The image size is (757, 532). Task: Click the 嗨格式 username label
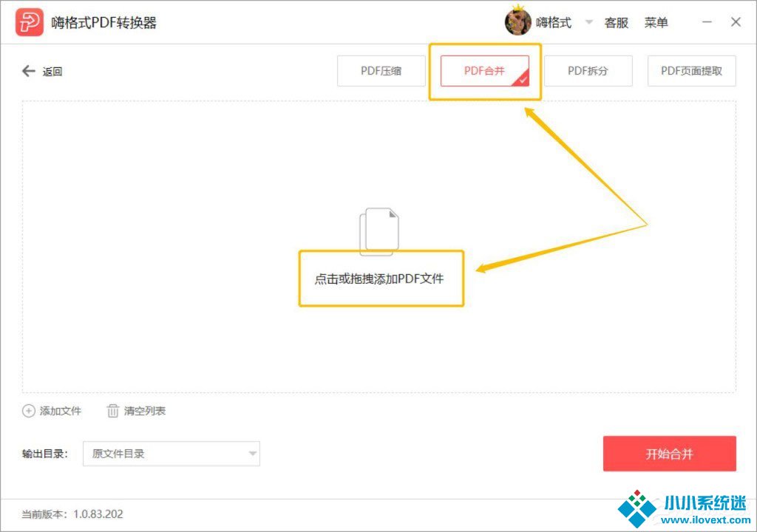(x=554, y=23)
